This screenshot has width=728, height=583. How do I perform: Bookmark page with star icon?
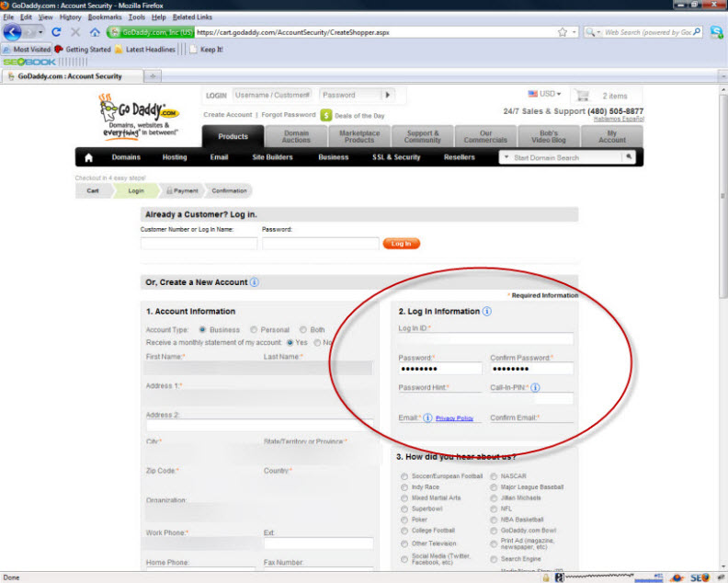point(563,32)
